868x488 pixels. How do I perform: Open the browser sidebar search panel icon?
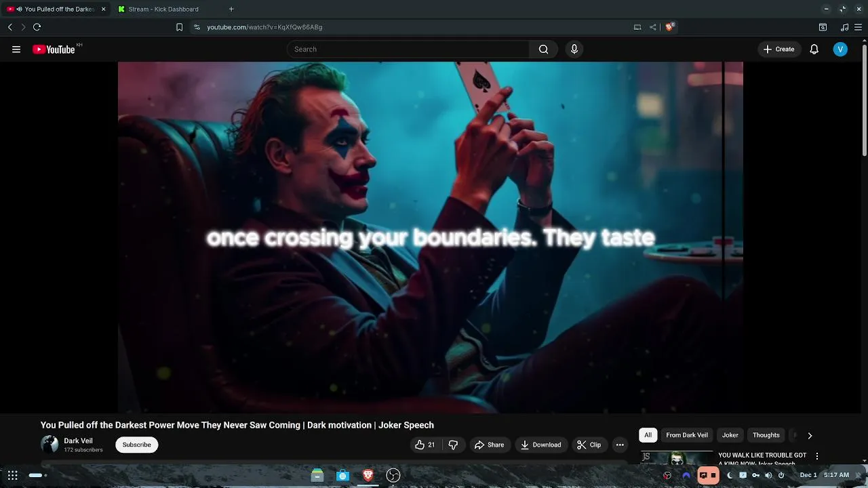coord(823,27)
